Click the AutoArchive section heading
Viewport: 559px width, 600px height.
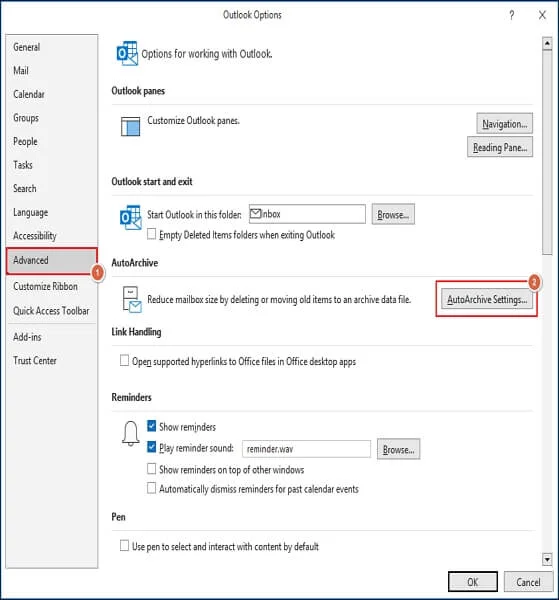135,263
